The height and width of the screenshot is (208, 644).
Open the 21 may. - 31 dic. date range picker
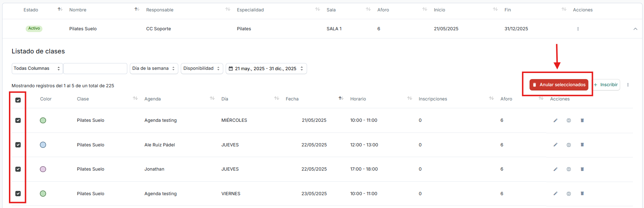(x=266, y=68)
